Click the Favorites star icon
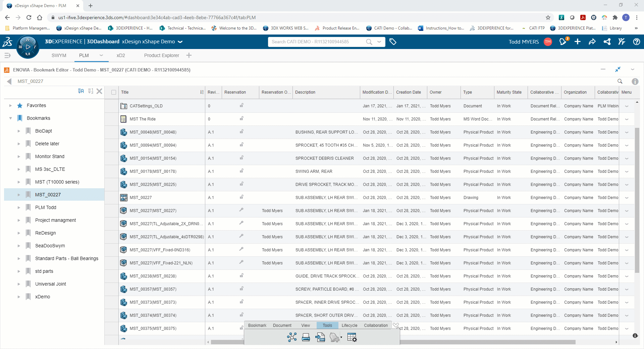 pos(20,105)
